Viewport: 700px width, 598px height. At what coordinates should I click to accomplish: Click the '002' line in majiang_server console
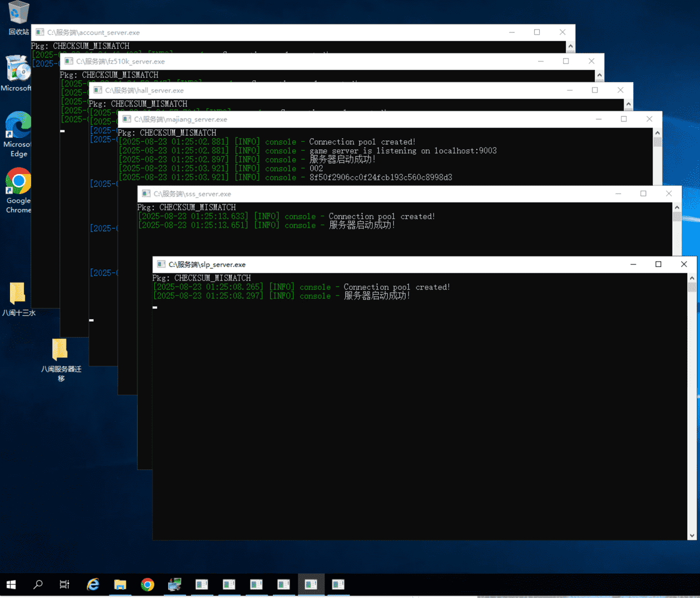click(x=316, y=168)
